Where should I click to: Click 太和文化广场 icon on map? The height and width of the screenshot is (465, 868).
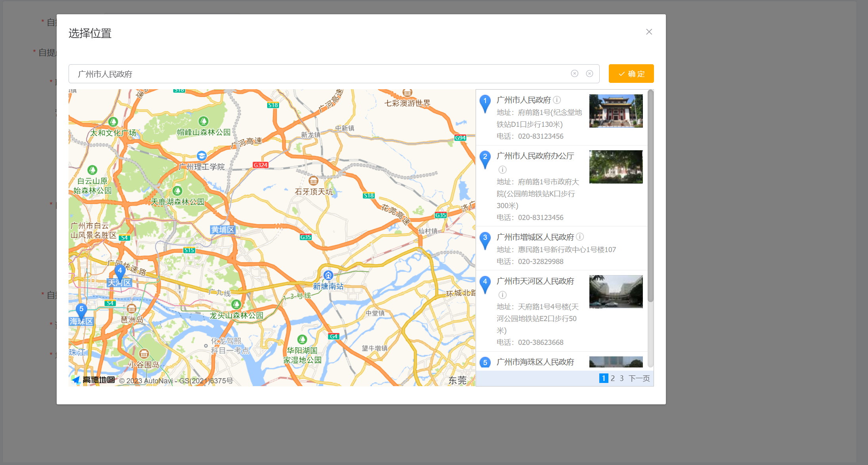tap(113, 122)
